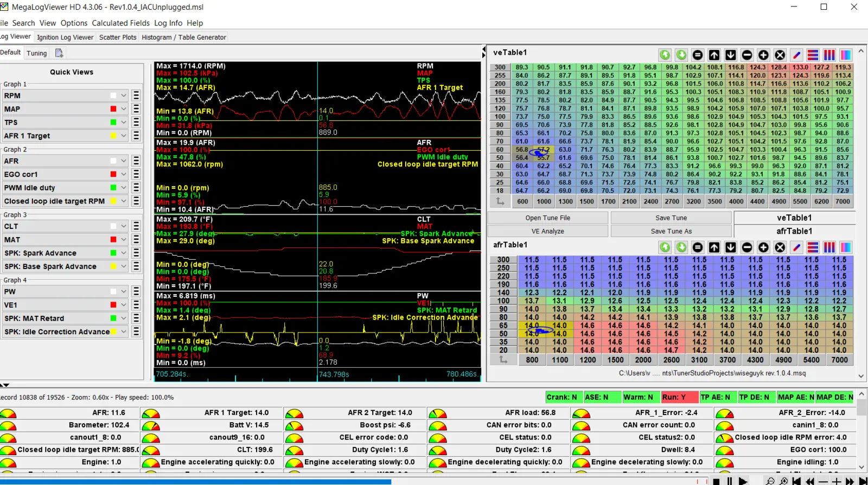Screen dimensions: 868x485
Task: Click vertical-stripes interpolate icon in afrTable1
Action: click(829, 247)
